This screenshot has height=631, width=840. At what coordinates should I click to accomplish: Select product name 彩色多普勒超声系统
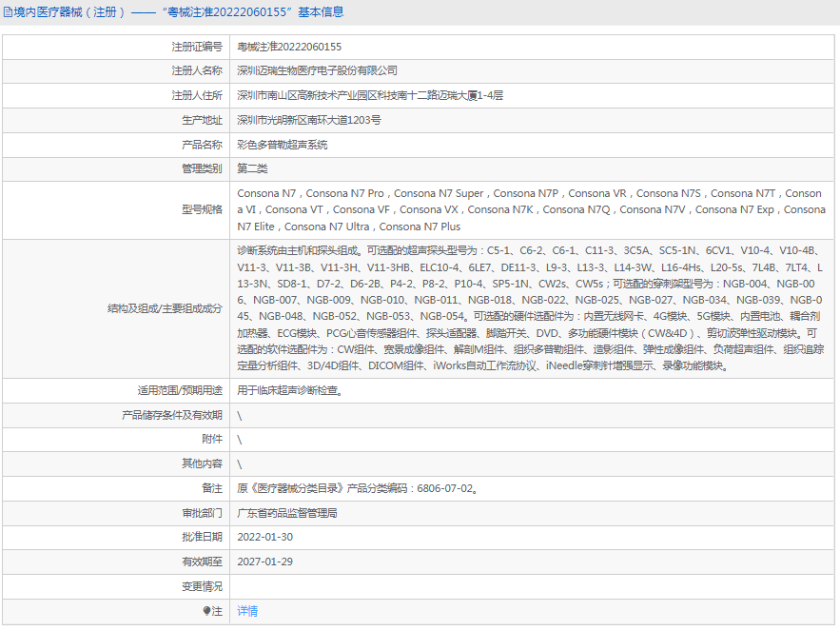(283, 145)
